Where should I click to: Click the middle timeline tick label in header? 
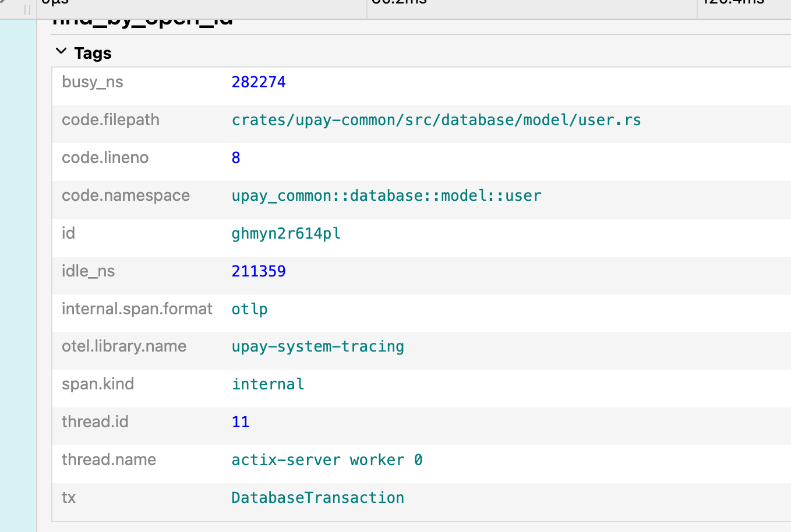coord(399,3)
